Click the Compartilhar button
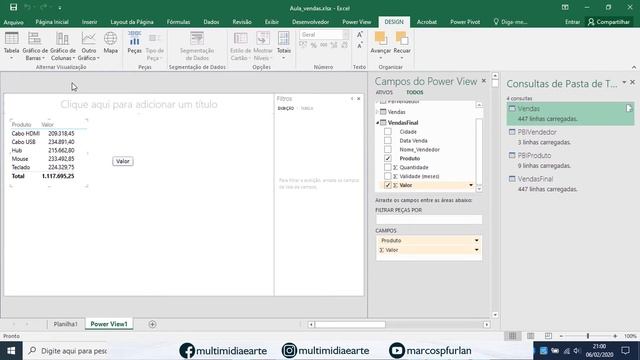This screenshot has width=640, height=360. (x=609, y=22)
